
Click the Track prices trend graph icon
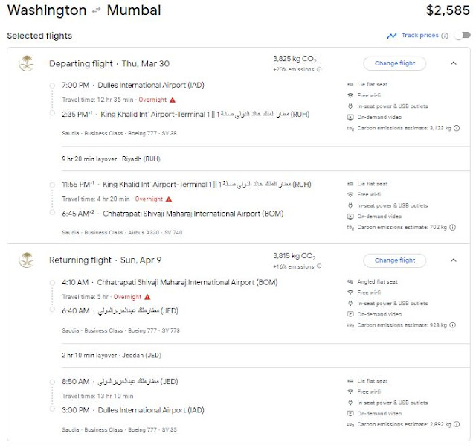click(391, 35)
